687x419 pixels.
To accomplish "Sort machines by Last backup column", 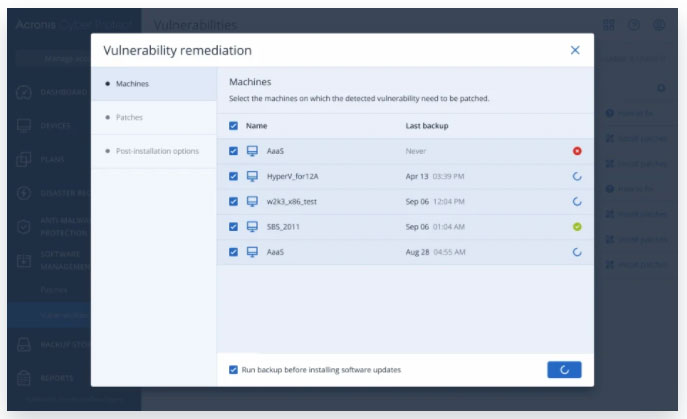I will [x=426, y=126].
